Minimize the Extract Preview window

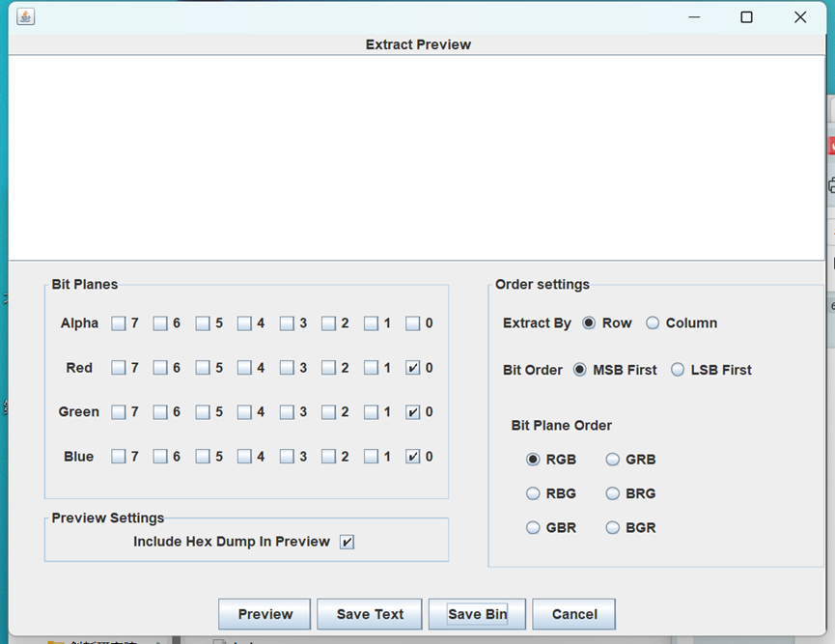[694, 17]
